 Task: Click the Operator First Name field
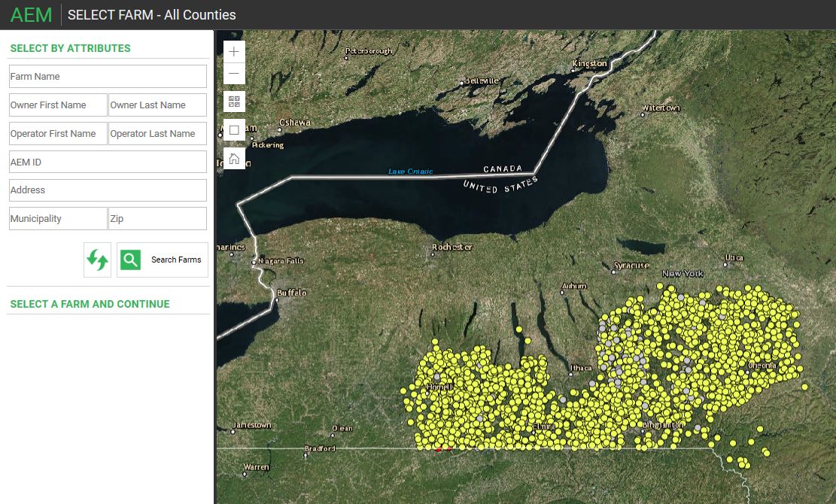click(x=57, y=133)
